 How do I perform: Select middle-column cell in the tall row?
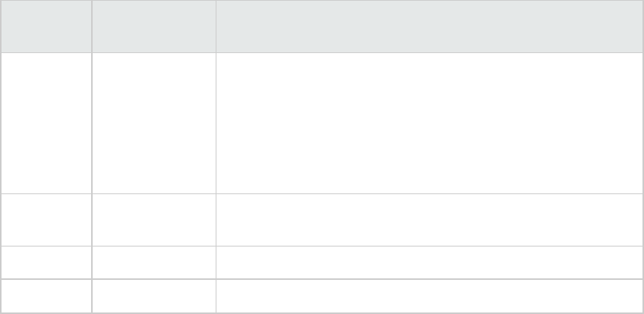point(153,122)
